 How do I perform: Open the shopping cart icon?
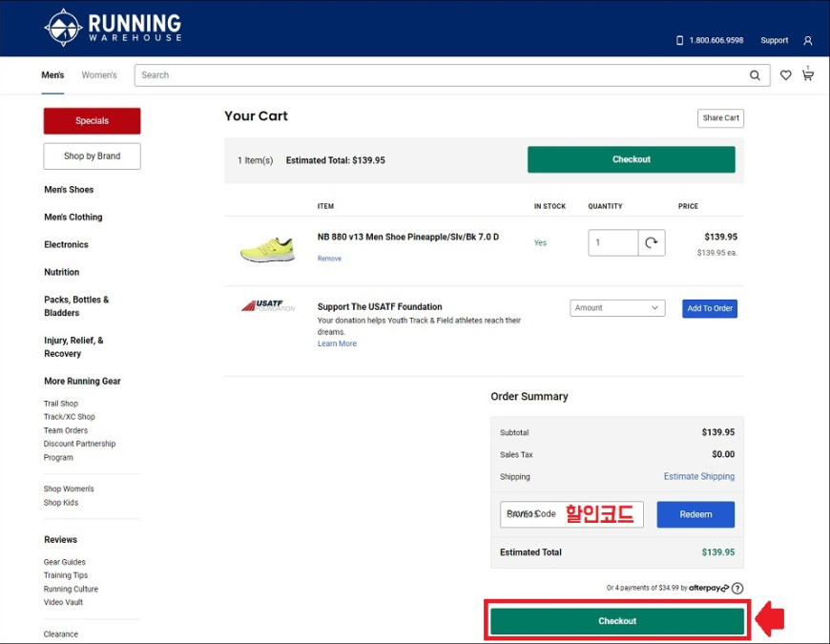pyautogui.click(x=808, y=74)
